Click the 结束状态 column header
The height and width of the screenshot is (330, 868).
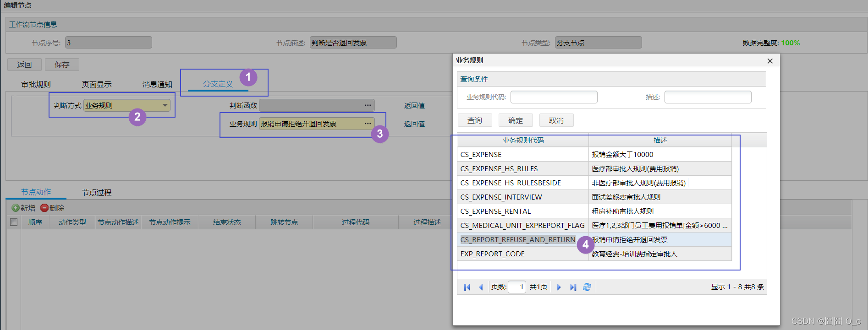(x=227, y=222)
